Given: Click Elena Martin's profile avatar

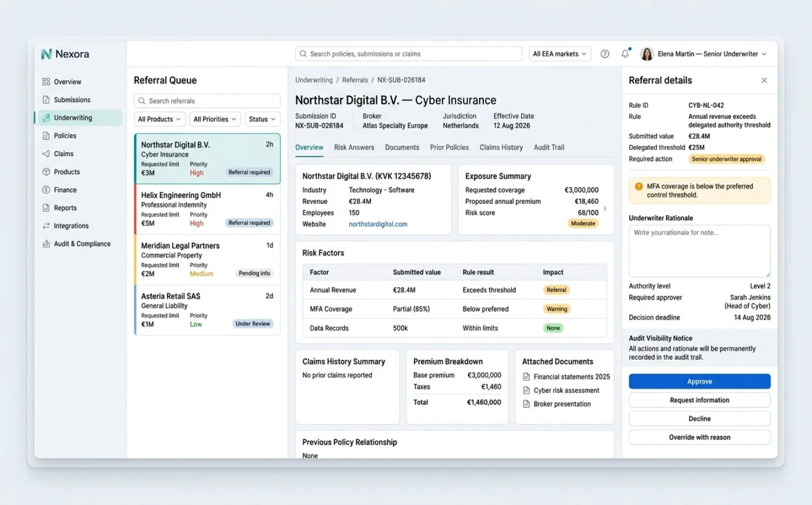Looking at the screenshot, I should pos(647,54).
